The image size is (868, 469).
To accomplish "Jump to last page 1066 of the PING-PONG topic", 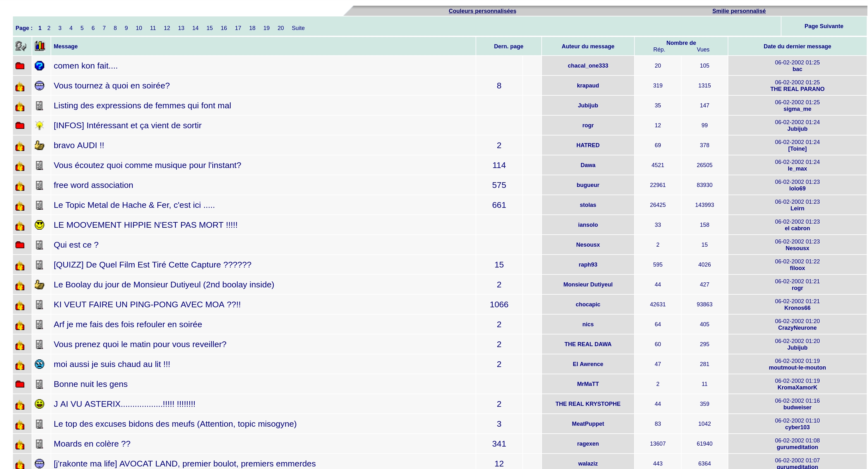I will (499, 304).
